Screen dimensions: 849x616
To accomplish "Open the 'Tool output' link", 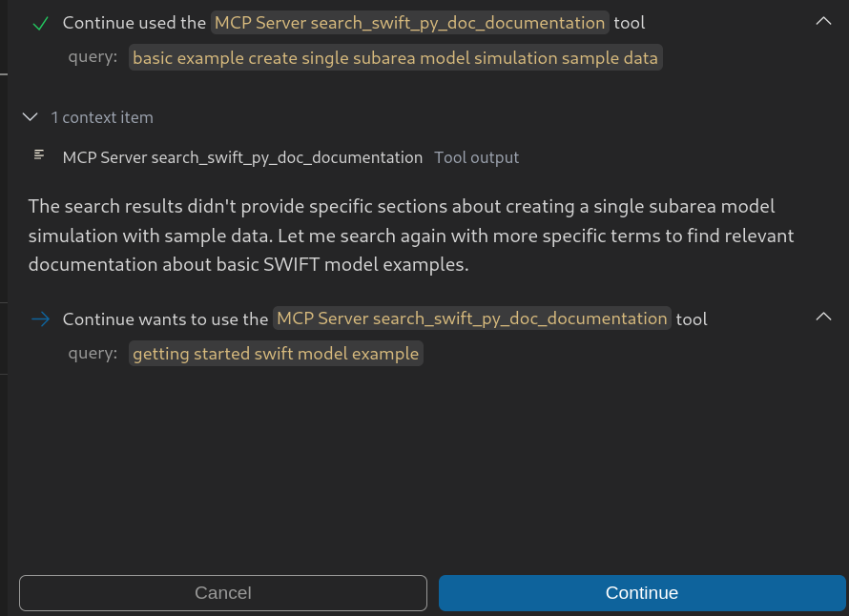I will click(476, 157).
